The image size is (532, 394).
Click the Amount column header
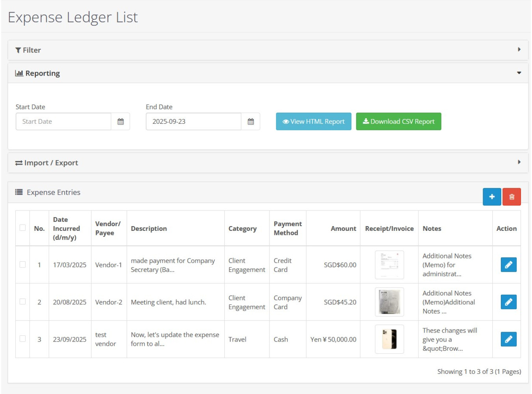click(343, 229)
